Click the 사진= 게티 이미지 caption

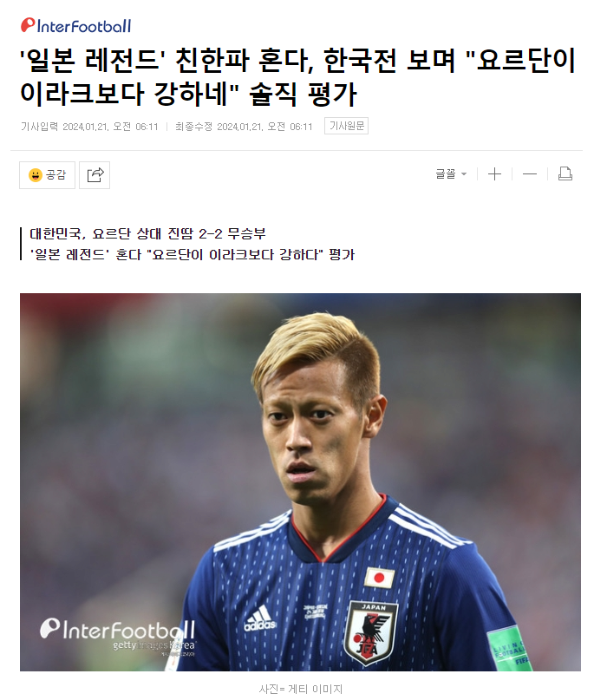tap(300, 689)
